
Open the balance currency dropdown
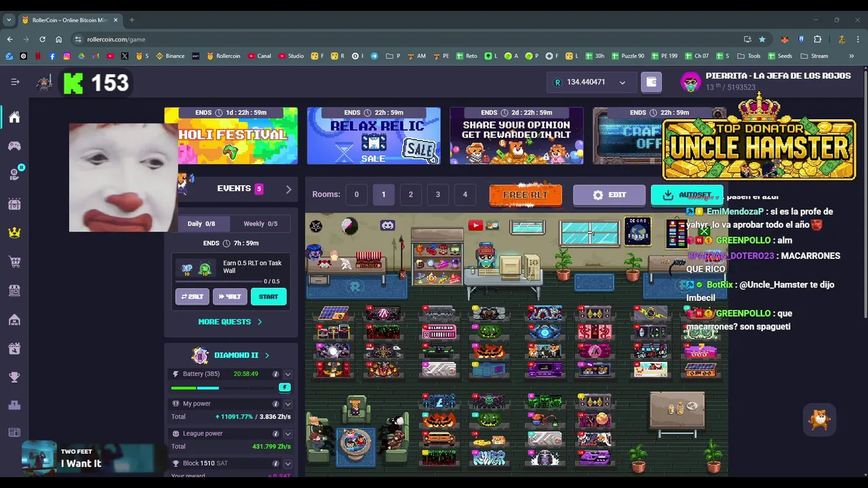point(622,83)
